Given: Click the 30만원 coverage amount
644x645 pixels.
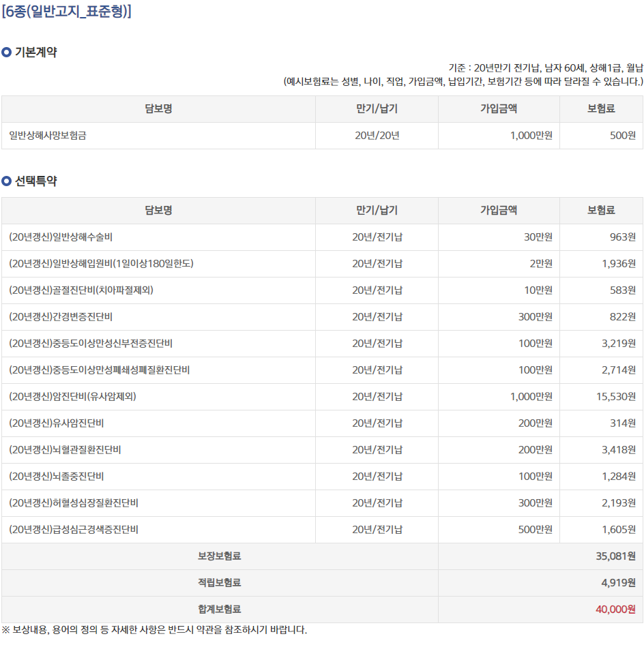Looking at the screenshot, I should (x=538, y=237).
